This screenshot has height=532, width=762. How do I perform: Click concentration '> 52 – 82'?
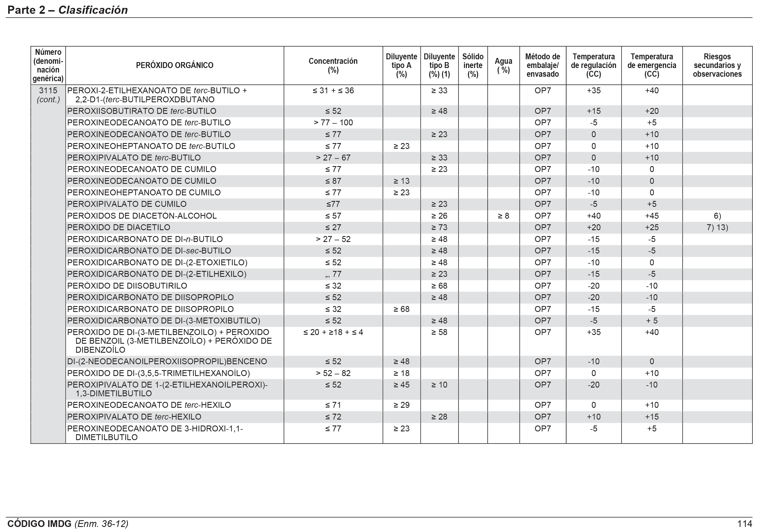[333, 373]
